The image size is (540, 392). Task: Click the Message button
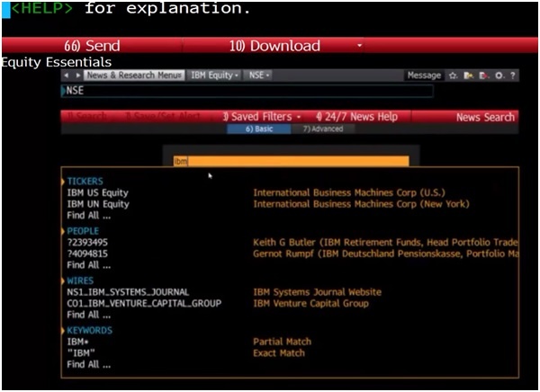click(x=424, y=76)
